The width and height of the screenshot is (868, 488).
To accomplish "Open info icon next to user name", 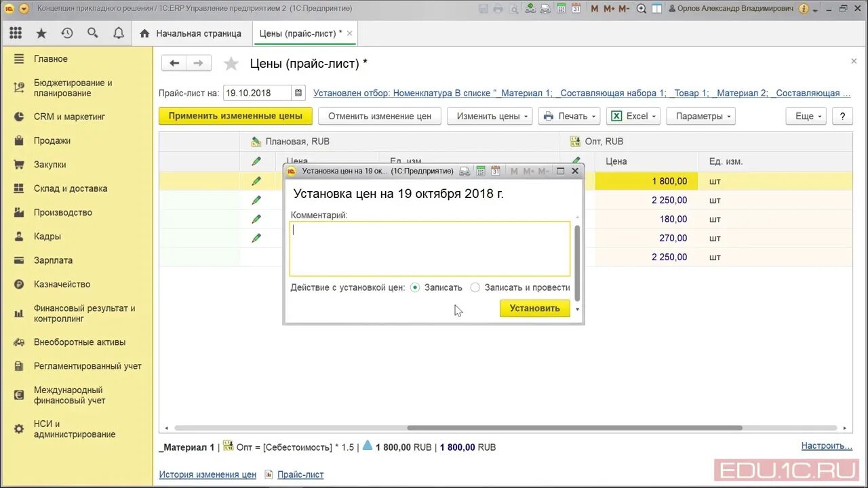I will point(804,8).
